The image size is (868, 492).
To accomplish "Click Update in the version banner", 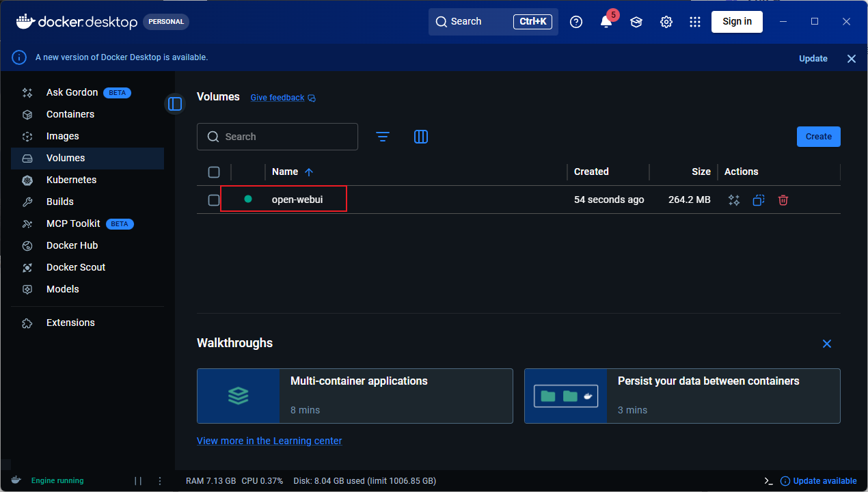I will pyautogui.click(x=813, y=59).
